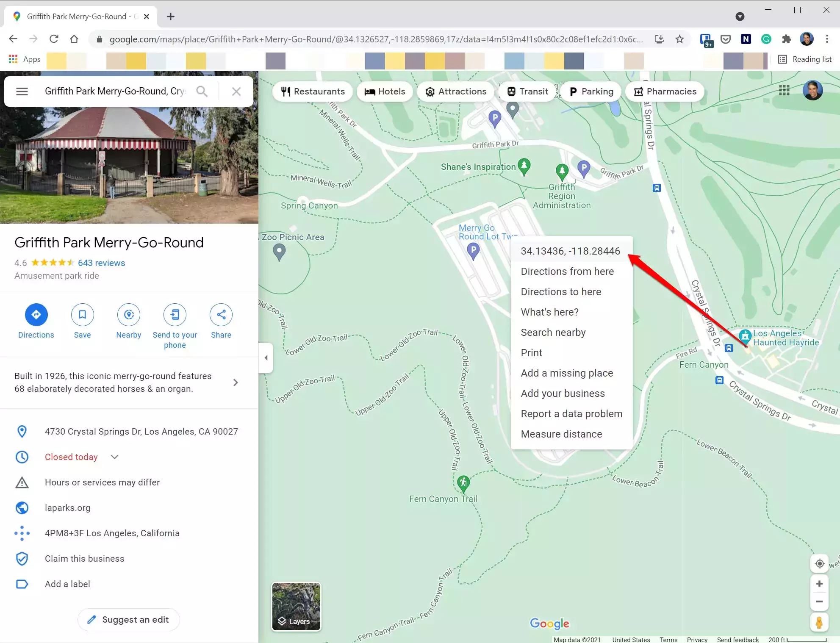Open the 643 reviews link
The width and height of the screenshot is (840, 643).
point(101,263)
